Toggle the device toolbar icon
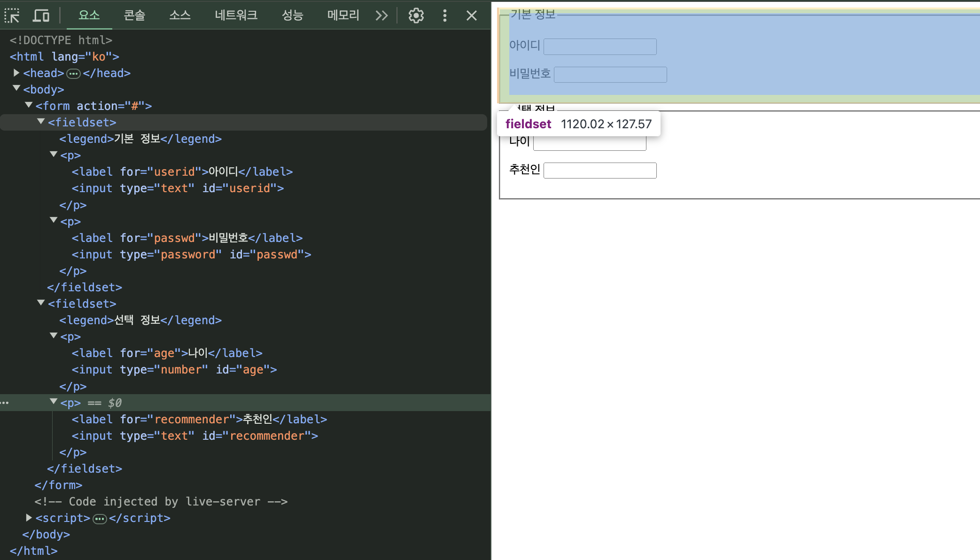Image resolution: width=980 pixels, height=560 pixels. click(41, 16)
